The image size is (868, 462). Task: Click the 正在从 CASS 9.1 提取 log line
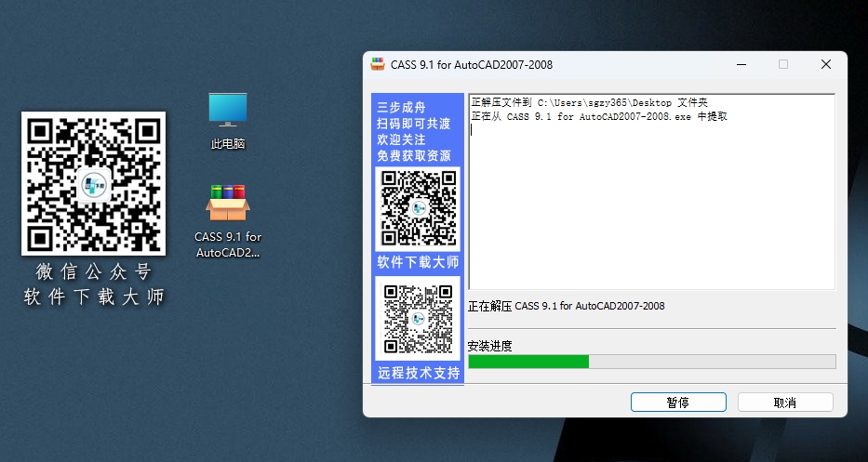click(599, 116)
